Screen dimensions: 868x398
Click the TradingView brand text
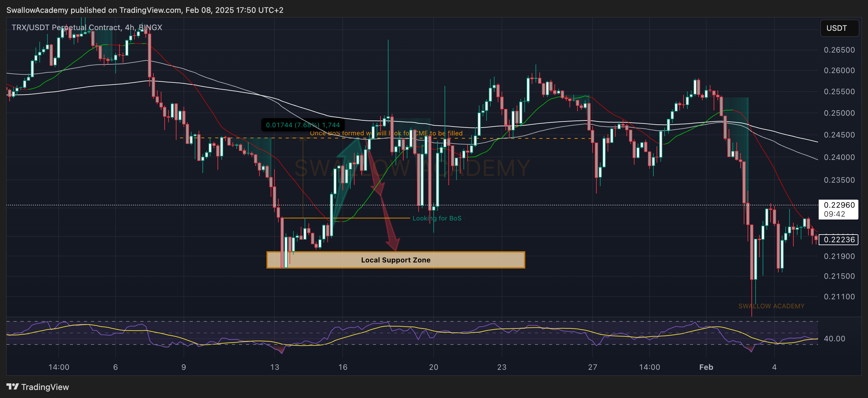click(45, 387)
